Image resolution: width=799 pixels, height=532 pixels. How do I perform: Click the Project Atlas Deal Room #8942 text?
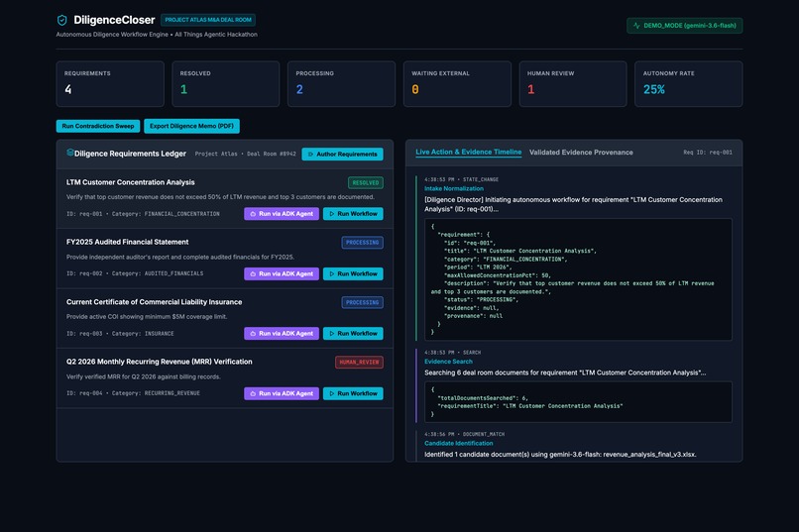click(245, 154)
